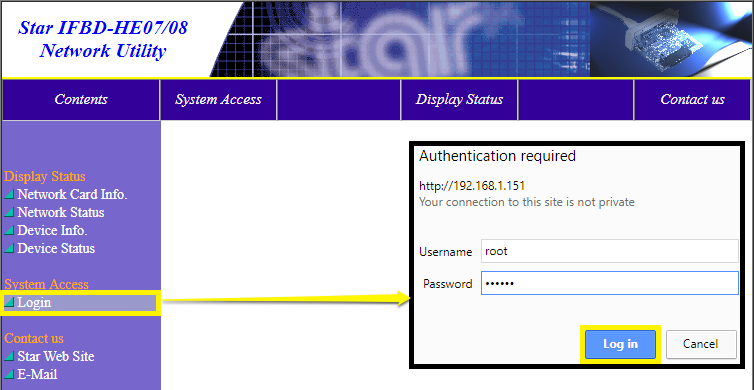Click green triangle icon beside Network Status

(x=9, y=213)
